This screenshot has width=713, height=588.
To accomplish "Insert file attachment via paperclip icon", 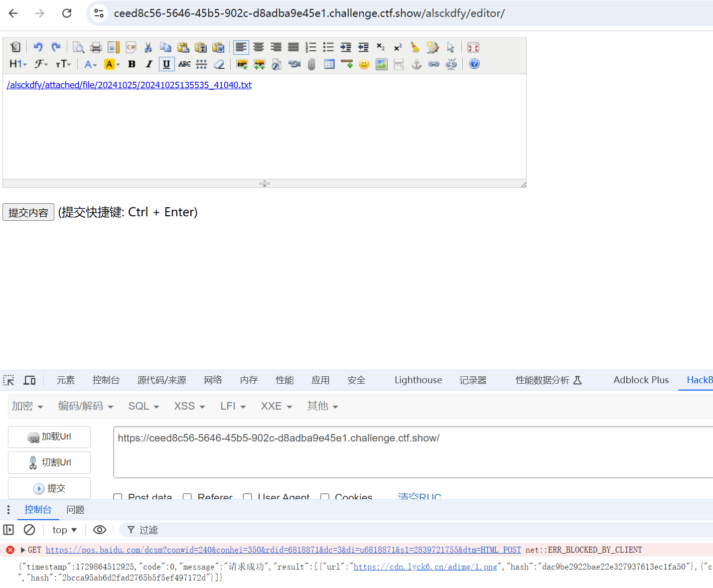I will pos(312,64).
